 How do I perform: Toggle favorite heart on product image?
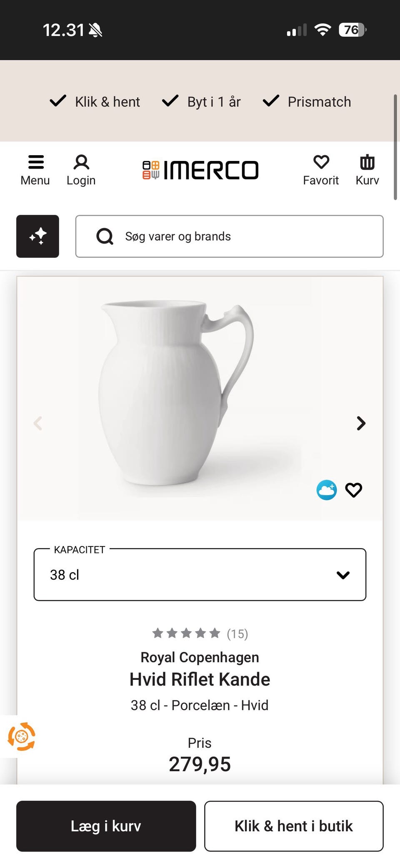pos(354,490)
